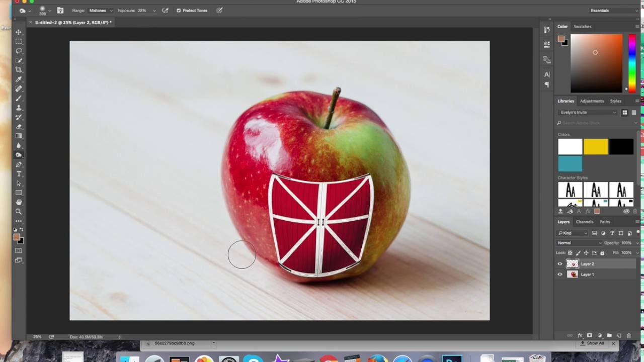The width and height of the screenshot is (644, 362).
Task: Select the Crop tool
Action: point(19,70)
